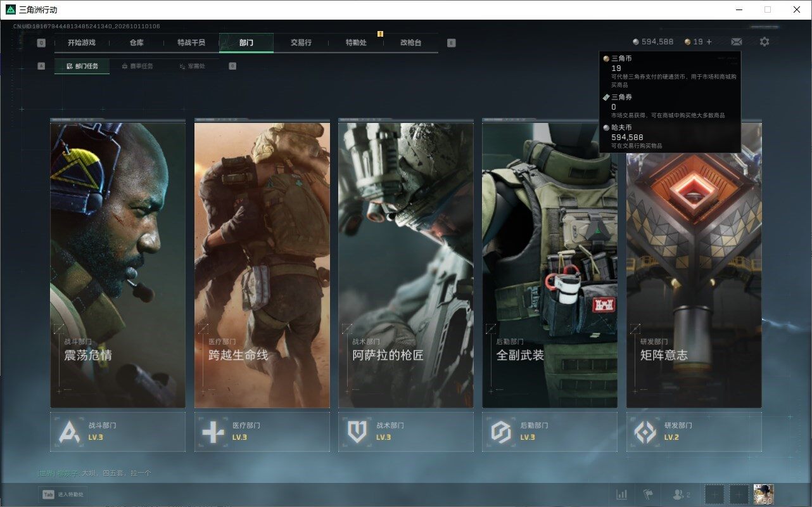Click the 战术部门 LV.3 button
Viewport: 812px width, 507px height.
click(406, 432)
